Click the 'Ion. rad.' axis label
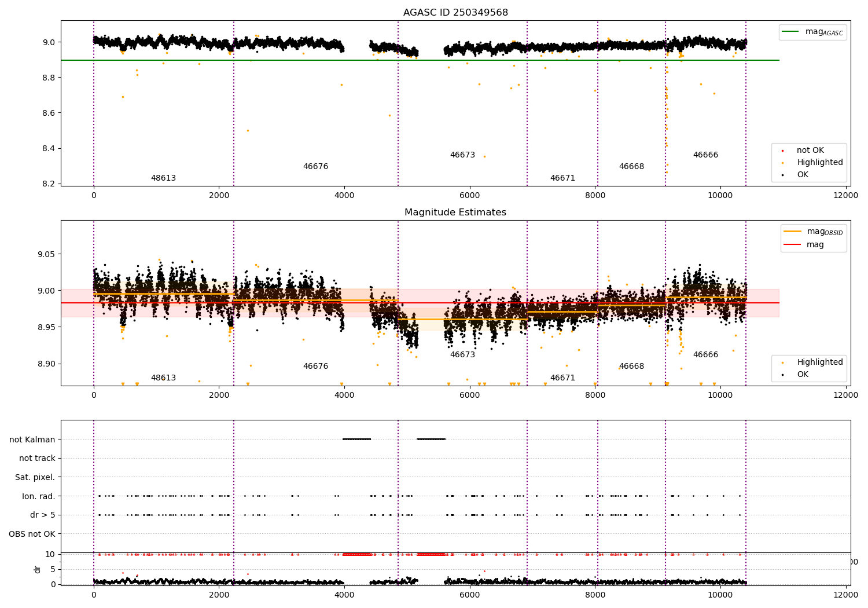The width and height of the screenshot is (868, 608). coord(39,496)
